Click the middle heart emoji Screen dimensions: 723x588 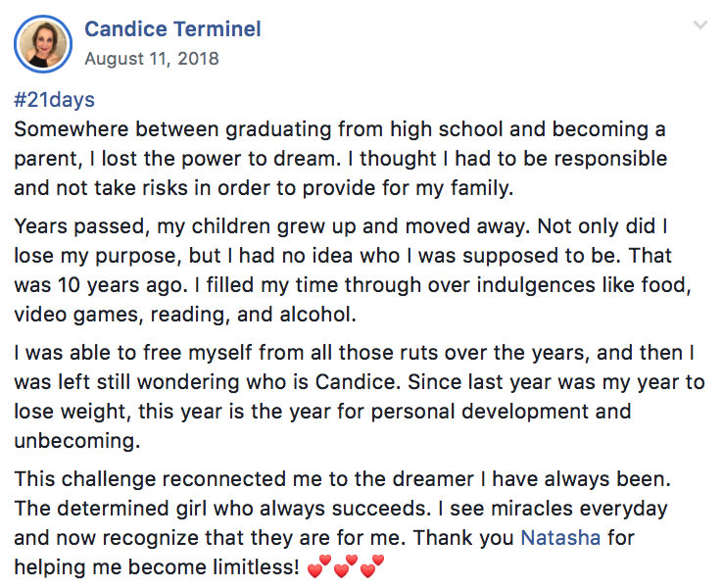pyautogui.click(x=346, y=567)
